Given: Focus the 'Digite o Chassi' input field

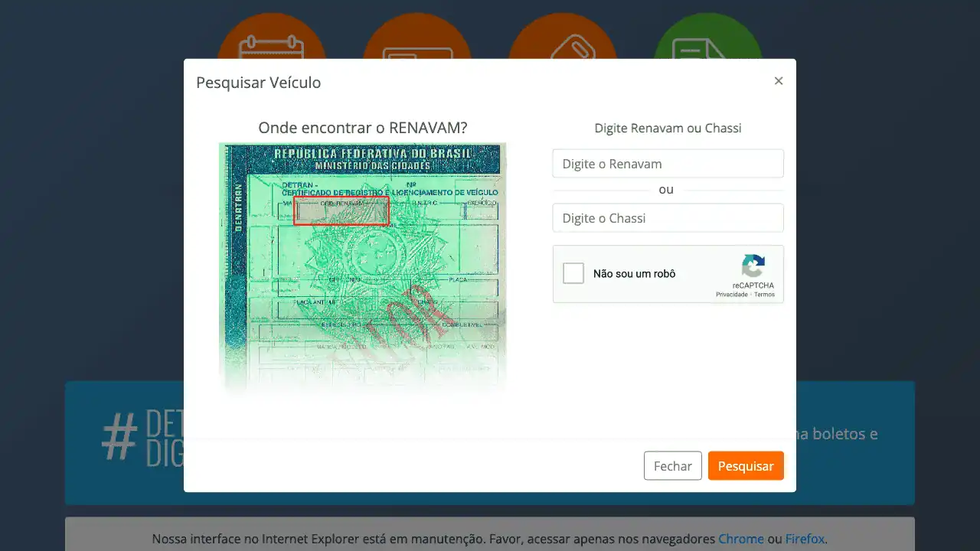Looking at the screenshot, I should point(668,218).
